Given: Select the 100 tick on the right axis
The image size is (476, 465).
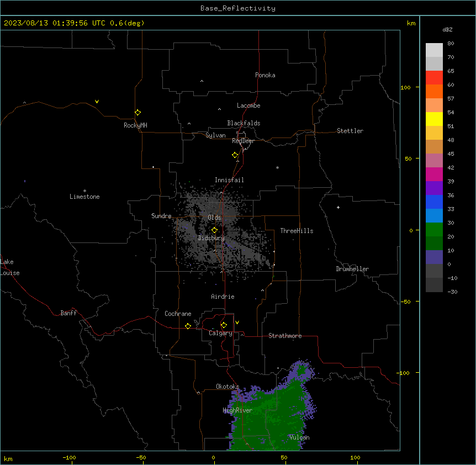Looking at the screenshot, I should click(x=405, y=87).
